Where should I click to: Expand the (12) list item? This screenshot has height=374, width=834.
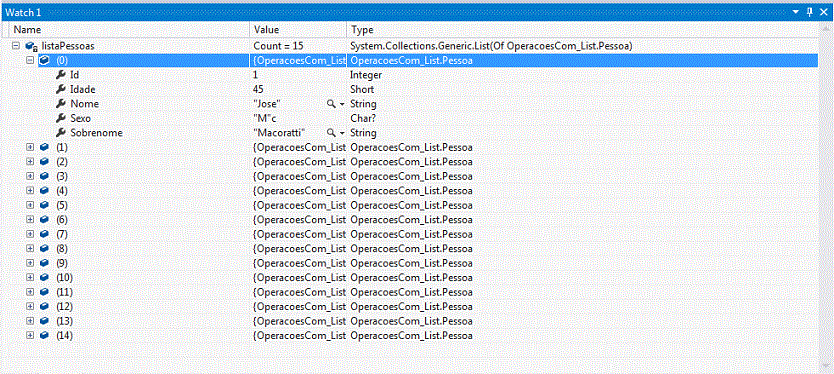[30, 306]
